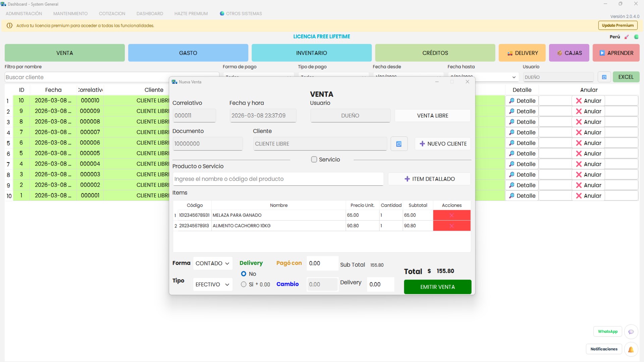This screenshot has height=362, width=644.
Task: Click the NUEVO CLIENTE button
Action: pyautogui.click(x=443, y=144)
